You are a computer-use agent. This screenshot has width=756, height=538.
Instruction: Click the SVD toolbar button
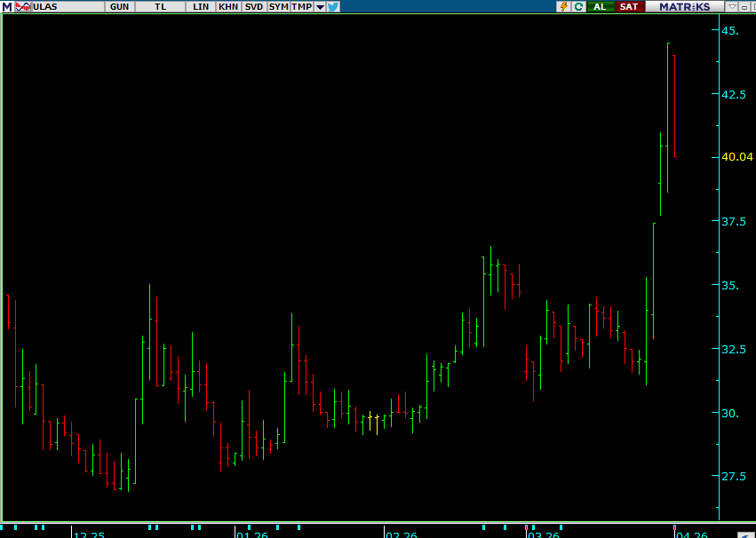[x=253, y=7]
